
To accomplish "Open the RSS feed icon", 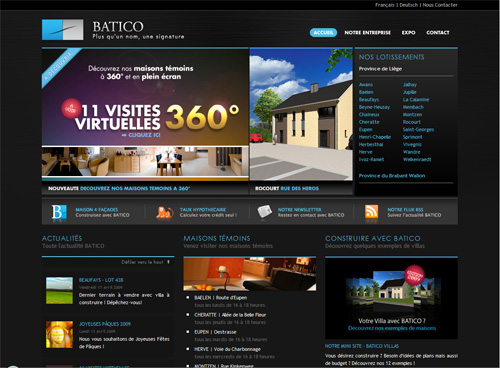I will pyautogui.click(x=371, y=211).
